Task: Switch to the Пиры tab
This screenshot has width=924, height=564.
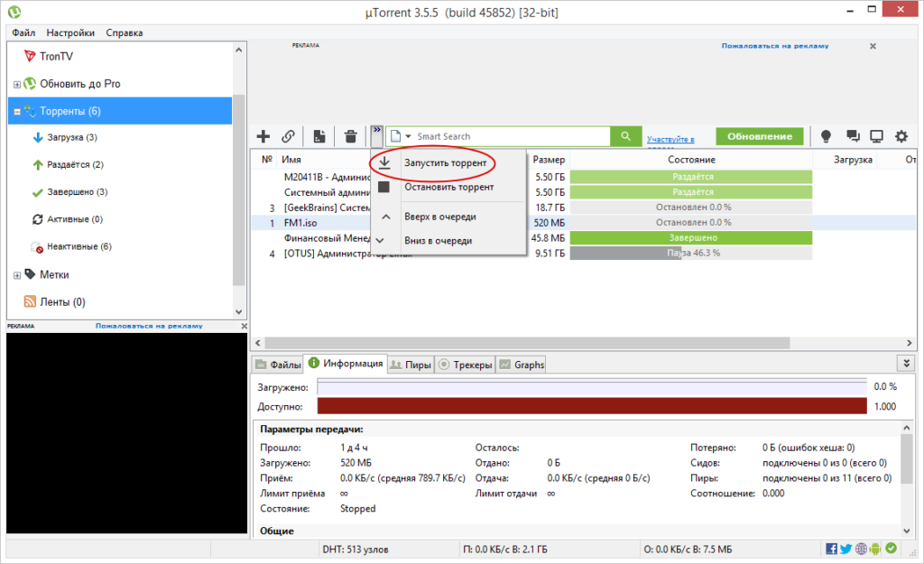Action: tap(411, 365)
